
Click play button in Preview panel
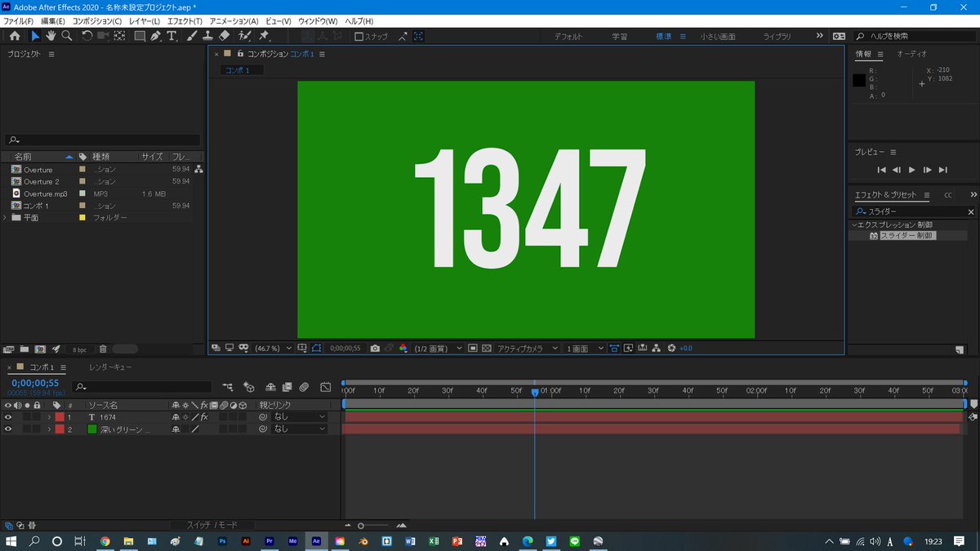911,170
